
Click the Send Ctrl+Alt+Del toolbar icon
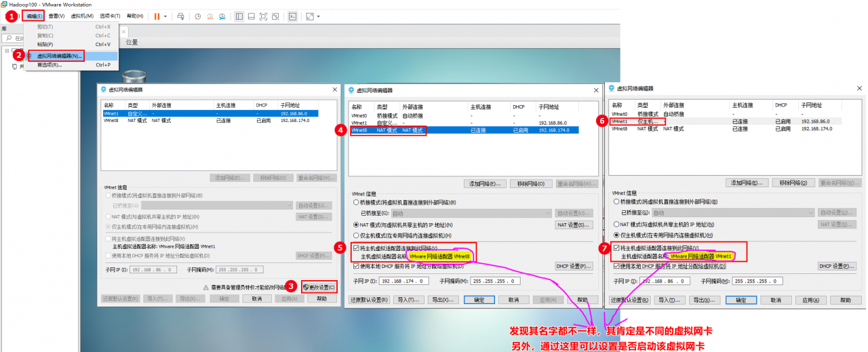tap(180, 16)
